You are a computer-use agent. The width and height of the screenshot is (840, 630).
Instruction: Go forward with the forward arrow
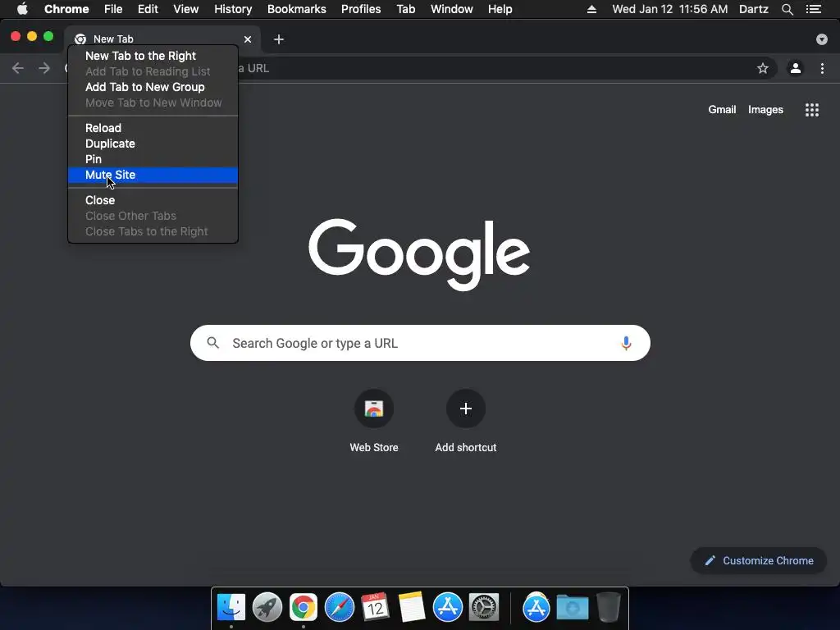[44, 68]
